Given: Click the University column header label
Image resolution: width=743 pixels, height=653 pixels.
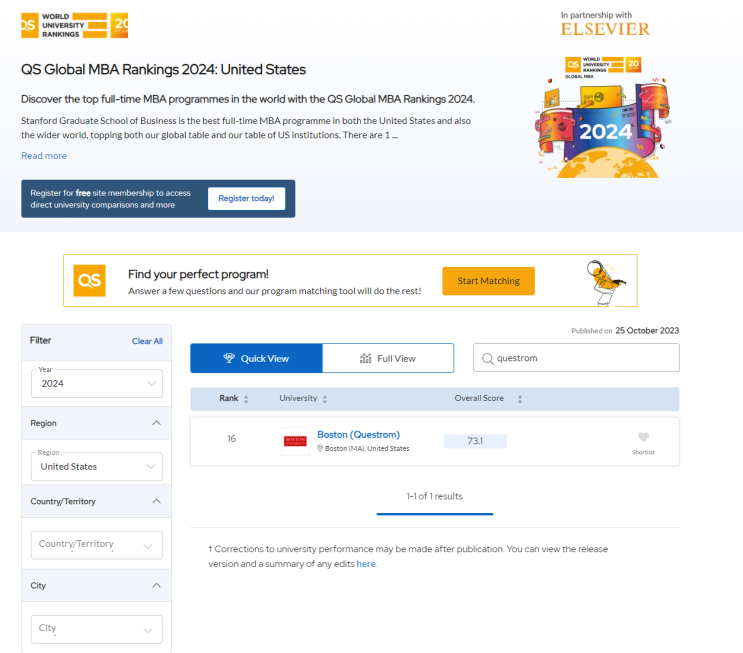Looking at the screenshot, I should pyautogui.click(x=298, y=399).
